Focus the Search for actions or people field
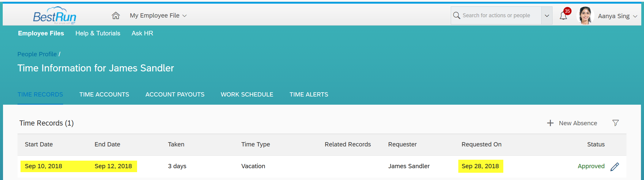 [x=496, y=15]
